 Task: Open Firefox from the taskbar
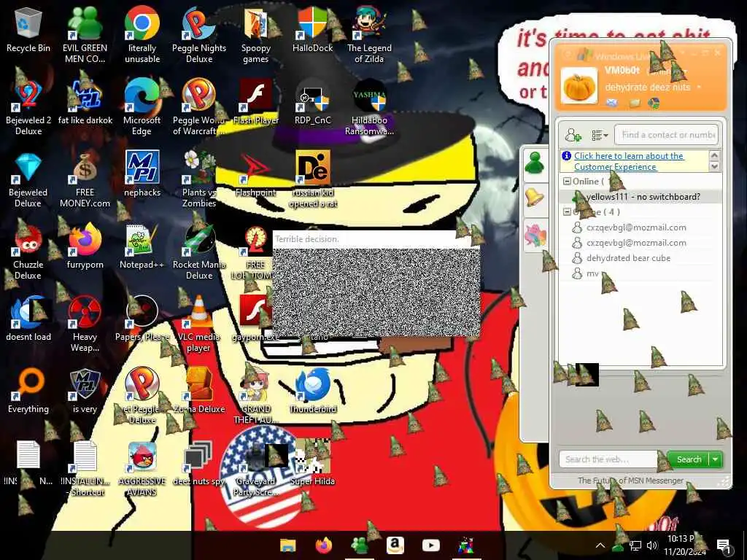coord(324,545)
